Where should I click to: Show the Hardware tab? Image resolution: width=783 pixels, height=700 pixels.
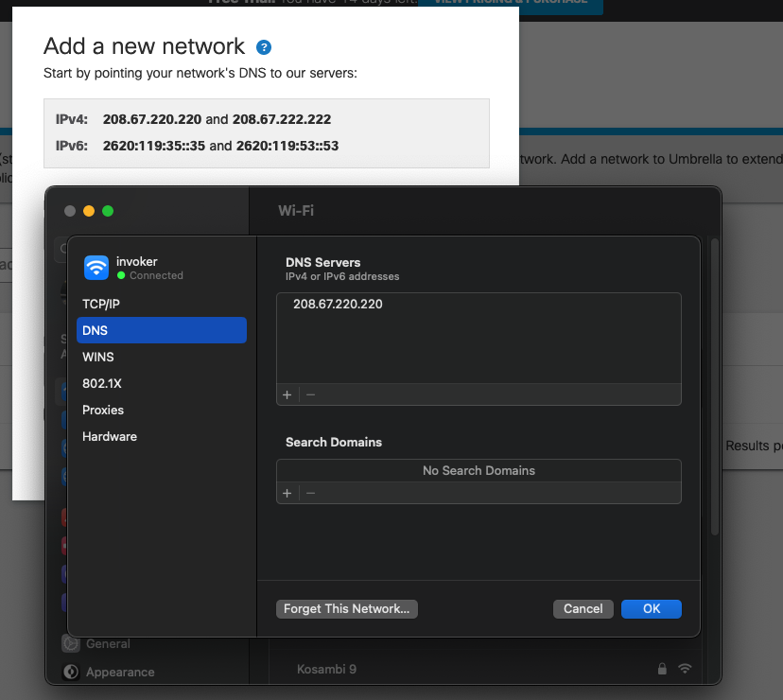(110, 436)
